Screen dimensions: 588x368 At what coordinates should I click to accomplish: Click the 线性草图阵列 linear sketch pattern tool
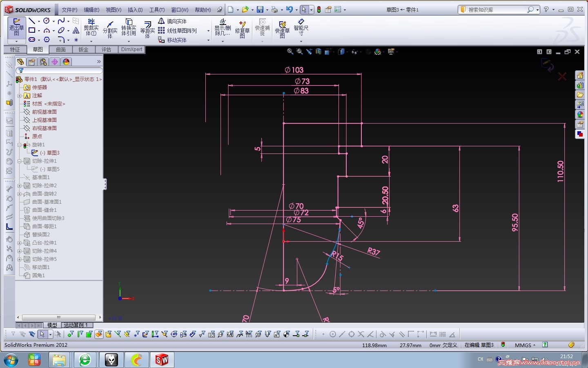pyautogui.click(x=177, y=31)
